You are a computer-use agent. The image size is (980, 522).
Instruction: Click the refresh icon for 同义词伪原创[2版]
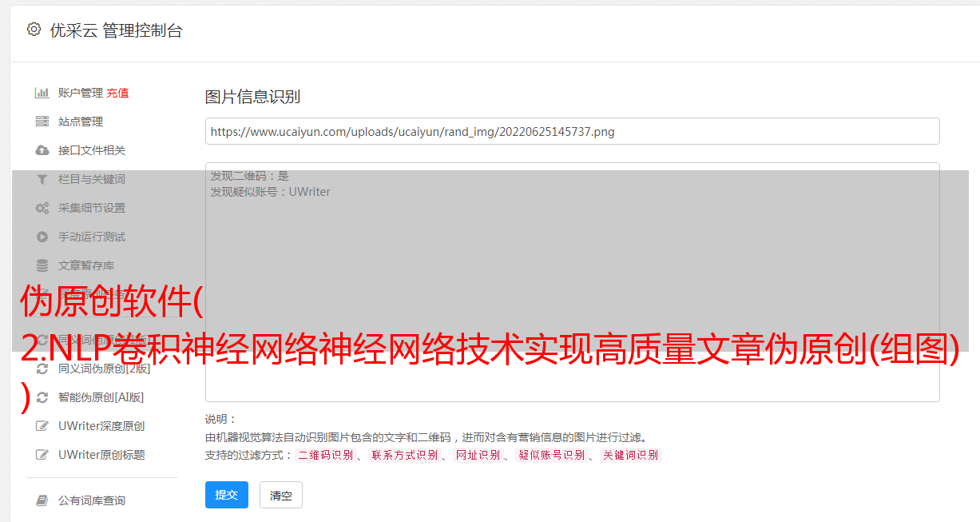point(42,369)
